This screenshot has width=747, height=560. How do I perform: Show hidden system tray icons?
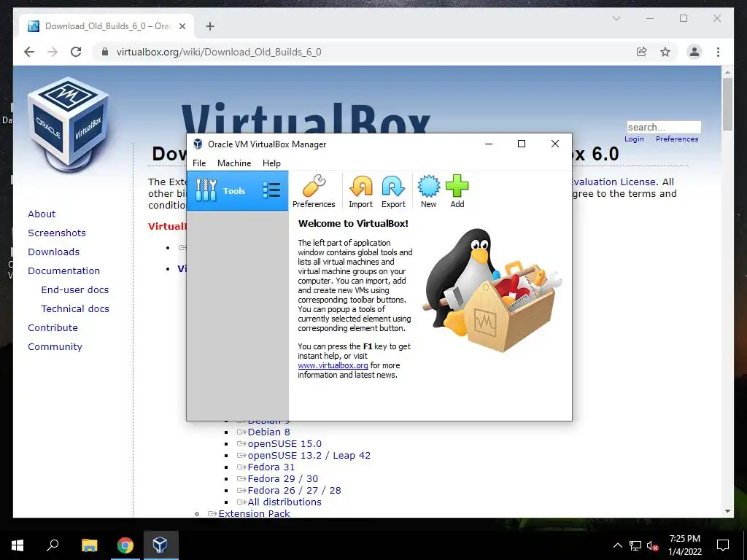coord(617,545)
